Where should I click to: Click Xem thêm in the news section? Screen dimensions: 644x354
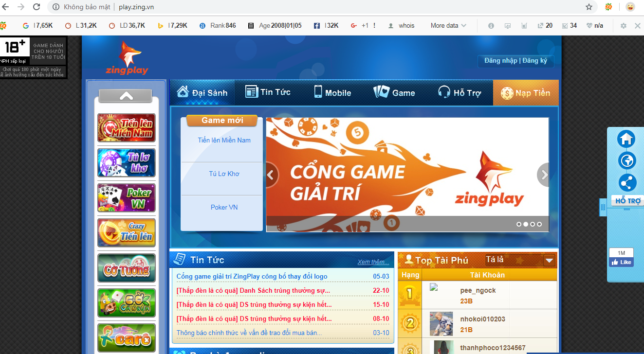click(x=373, y=262)
